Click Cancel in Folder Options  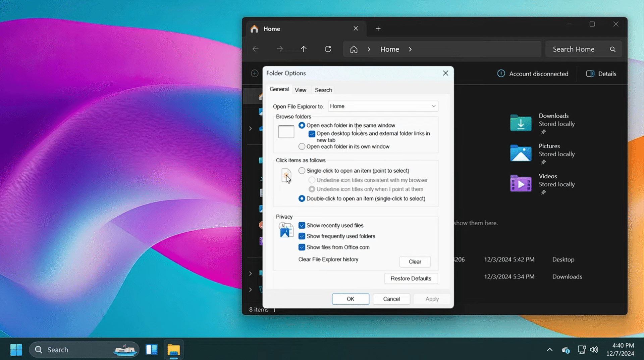pyautogui.click(x=391, y=299)
